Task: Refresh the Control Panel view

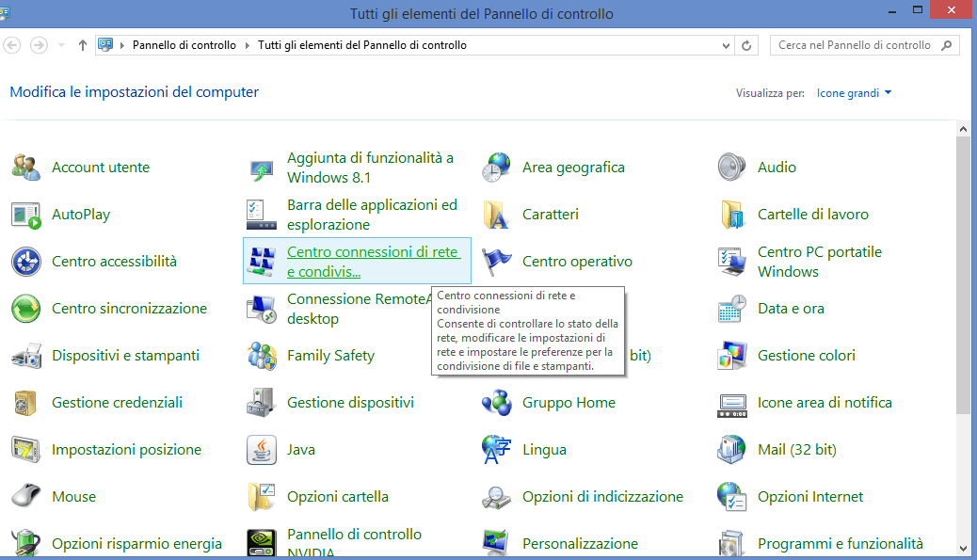Action: [x=746, y=45]
